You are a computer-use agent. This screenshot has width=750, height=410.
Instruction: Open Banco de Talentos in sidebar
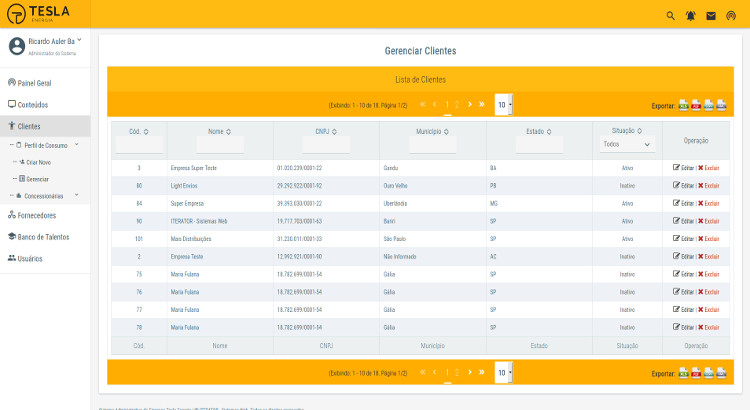pos(39,237)
